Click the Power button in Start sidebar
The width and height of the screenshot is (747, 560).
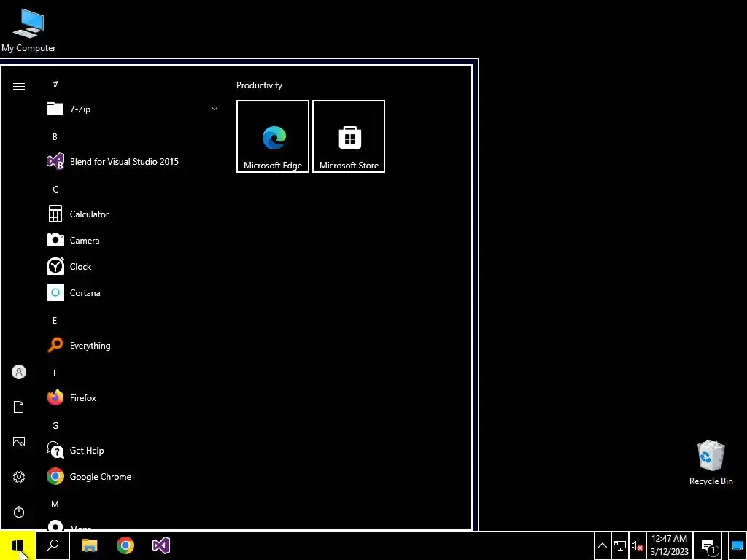tap(18, 512)
